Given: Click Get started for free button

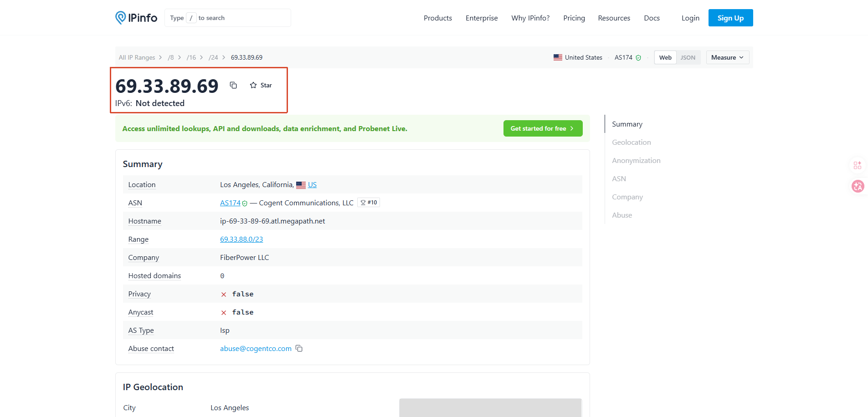Looking at the screenshot, I should [x=543, y=128].
